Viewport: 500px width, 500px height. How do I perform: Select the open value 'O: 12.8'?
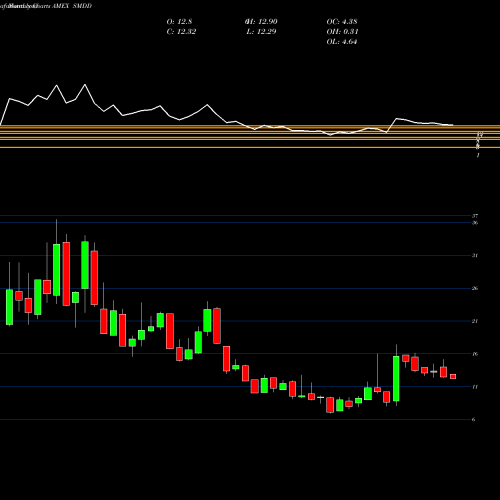click(x=179, y=22)
